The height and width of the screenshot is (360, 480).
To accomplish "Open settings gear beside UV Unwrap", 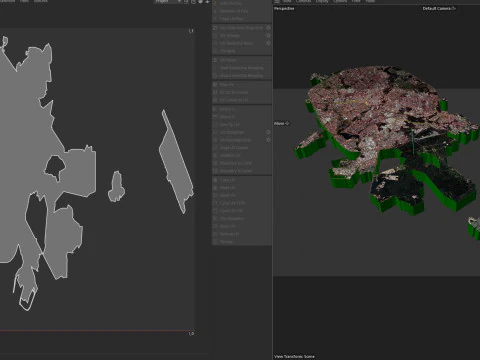I will click(268, 35).
